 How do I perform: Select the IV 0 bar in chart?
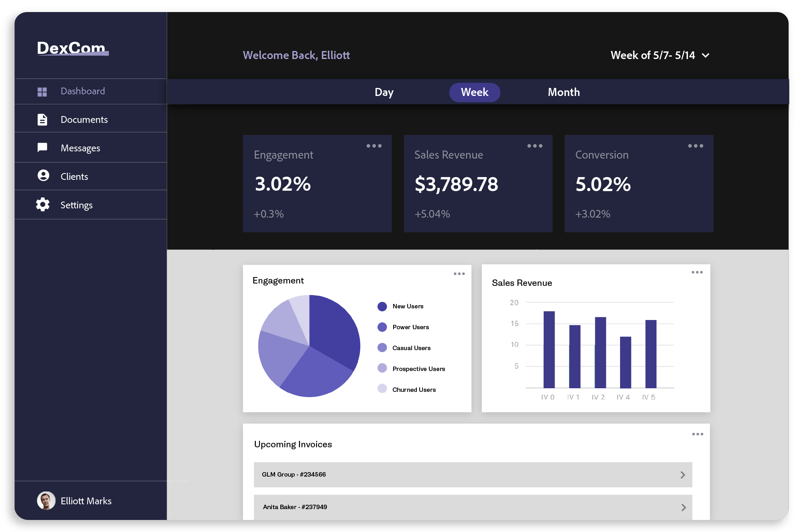tap(549, 349)
